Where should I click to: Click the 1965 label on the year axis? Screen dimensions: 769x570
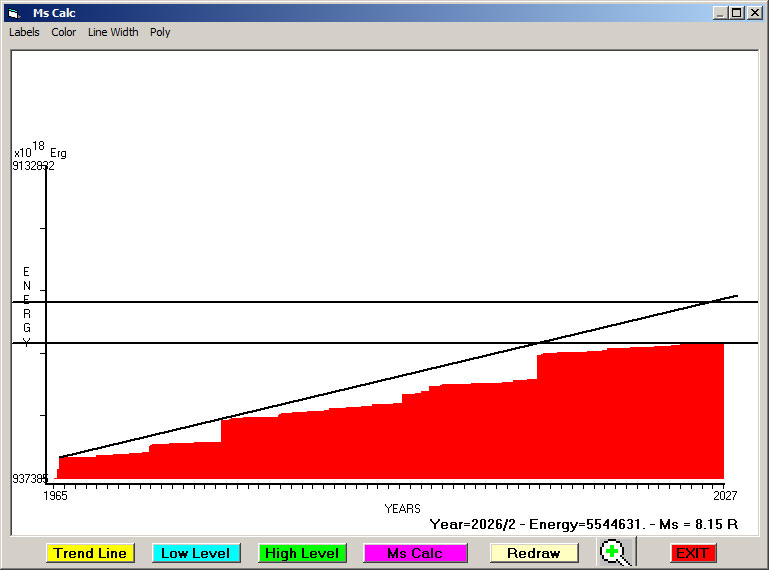point(55,495)
